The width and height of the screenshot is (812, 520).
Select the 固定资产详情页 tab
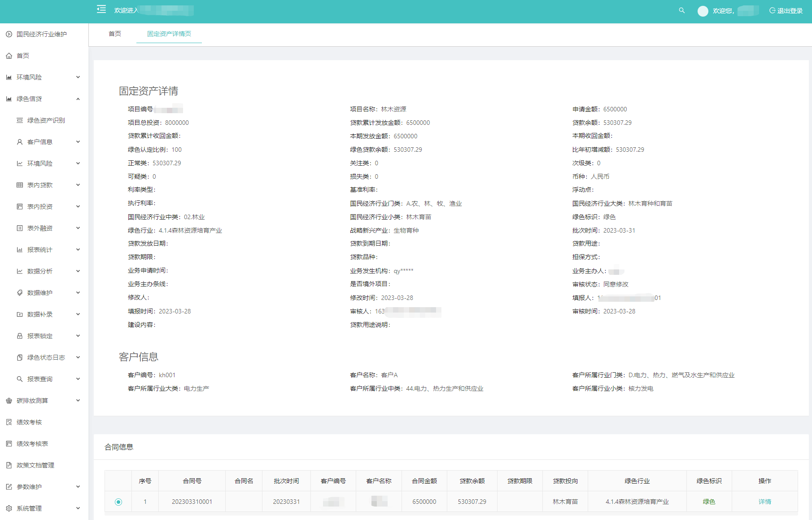tap(169, 34)
